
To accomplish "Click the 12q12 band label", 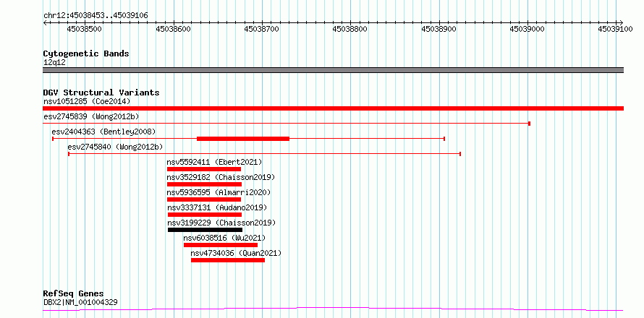I will [54, 62].
